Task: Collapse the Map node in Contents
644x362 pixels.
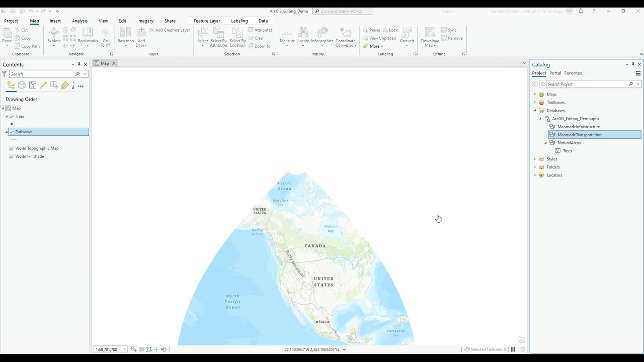Action: (3, 108)
